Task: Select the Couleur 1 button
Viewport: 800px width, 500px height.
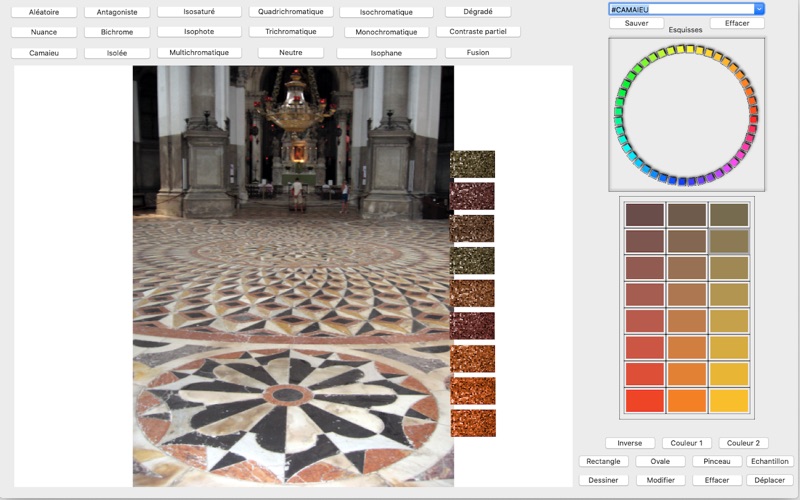Action: point(686,443)
